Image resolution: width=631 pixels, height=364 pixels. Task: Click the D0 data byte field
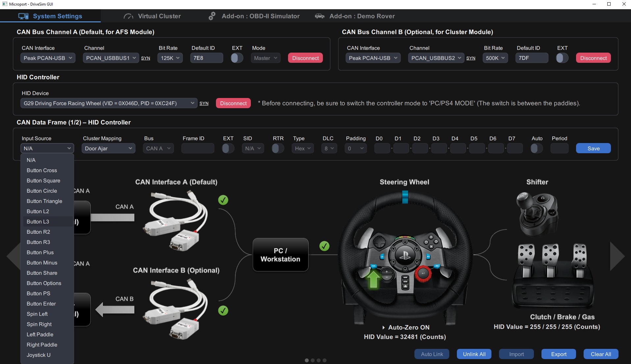click(382, 148)
